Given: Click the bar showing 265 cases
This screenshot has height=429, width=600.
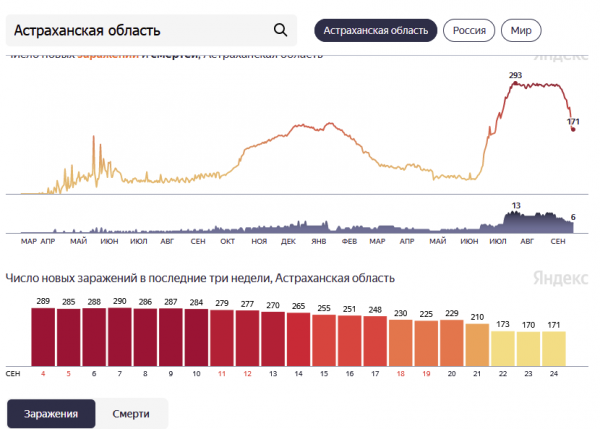Looking at the screenshot, I should [x=298, y=339].
